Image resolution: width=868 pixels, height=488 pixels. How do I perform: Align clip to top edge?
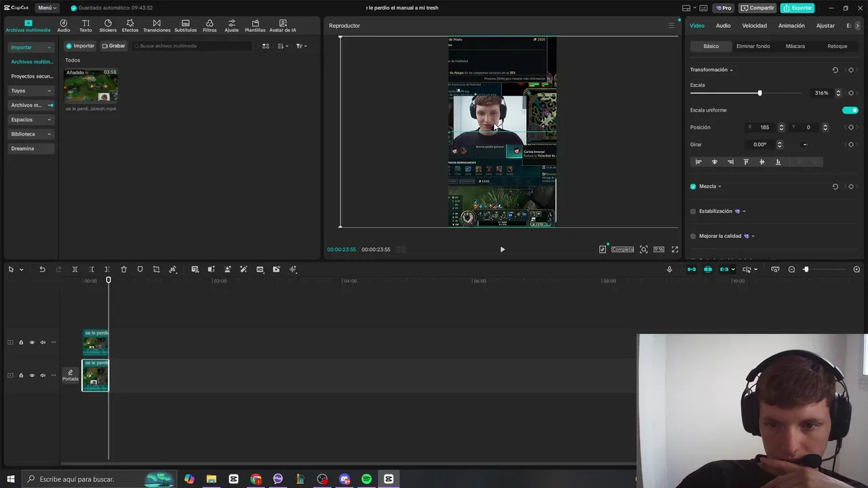click(x=746, y=162)
